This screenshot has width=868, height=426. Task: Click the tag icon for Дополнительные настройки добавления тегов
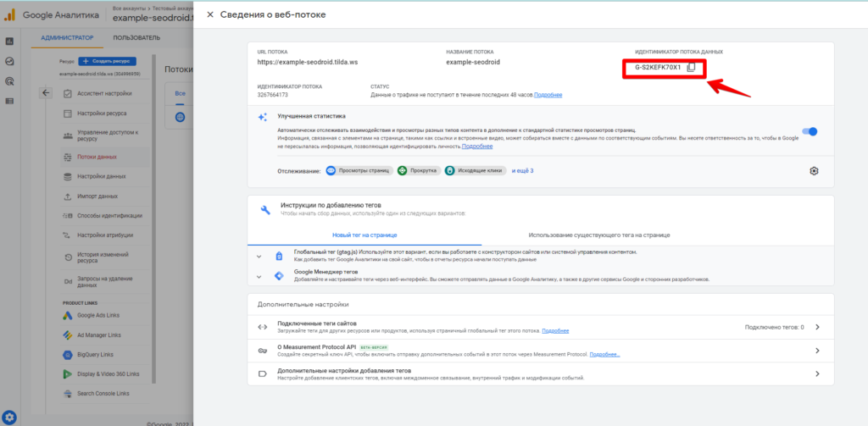coord(263,374)
